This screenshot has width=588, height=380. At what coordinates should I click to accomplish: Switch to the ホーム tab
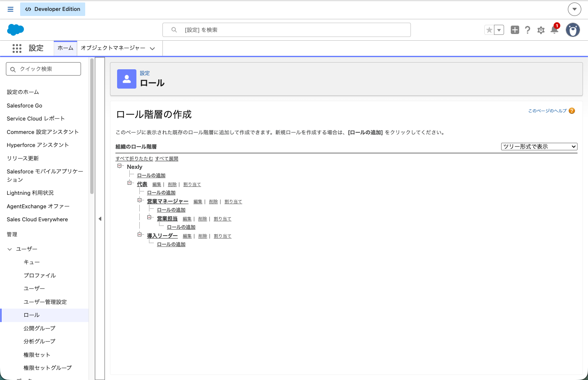(65, 48)
